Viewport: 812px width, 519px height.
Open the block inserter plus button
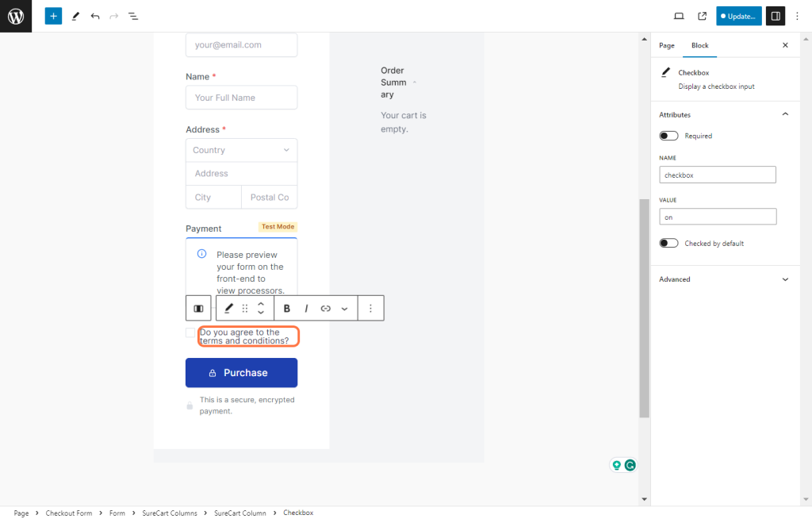click(x=53, y=16)
